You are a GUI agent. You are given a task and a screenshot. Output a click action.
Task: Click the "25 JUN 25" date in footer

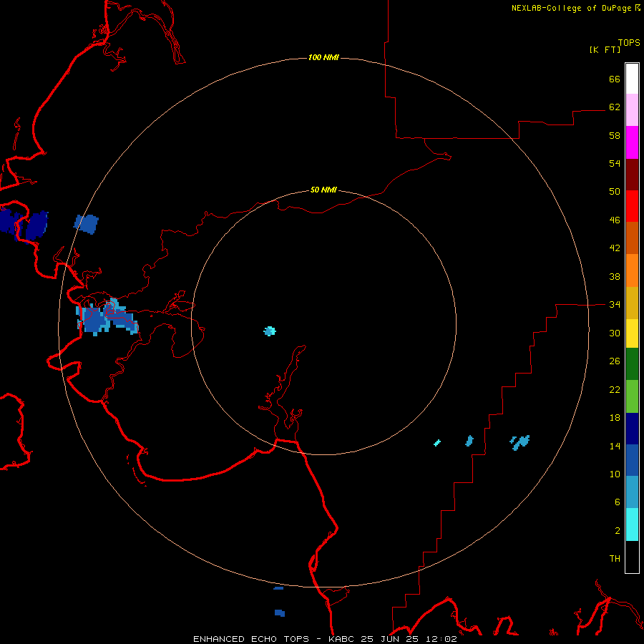click(389, 639)
